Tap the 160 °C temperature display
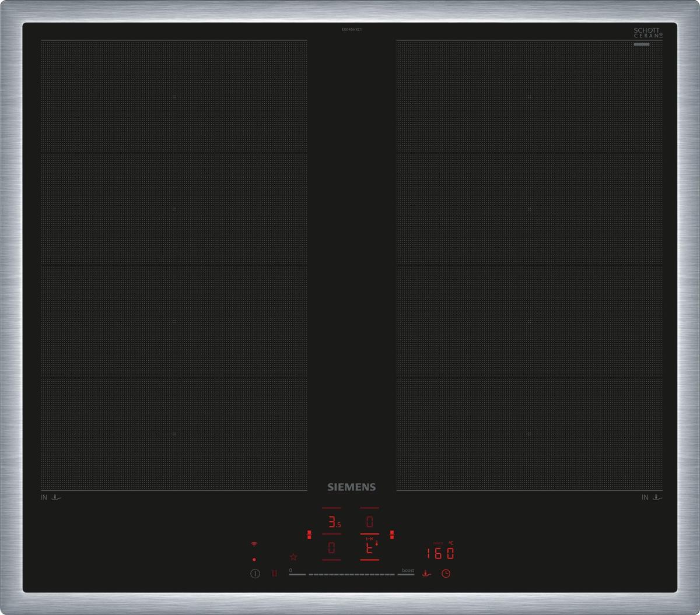The width and height of the screenshot is (700, 615). 440,553
